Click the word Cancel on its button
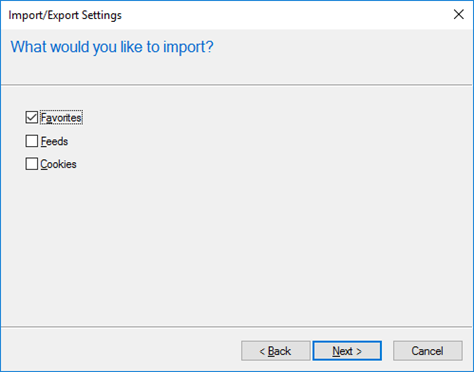The width and height of the screenshot is (474, 372). coord(427,351)
